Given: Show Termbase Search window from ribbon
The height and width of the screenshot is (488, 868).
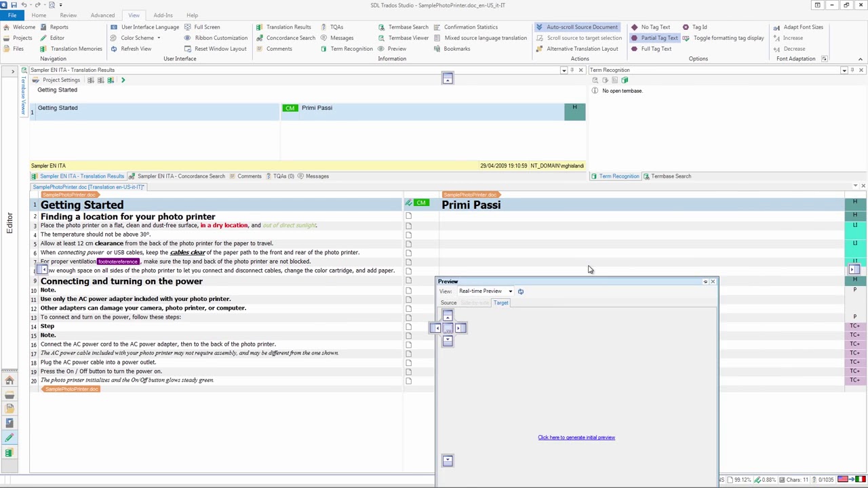Looking at the screenshot, I should (x=403, y=27).
